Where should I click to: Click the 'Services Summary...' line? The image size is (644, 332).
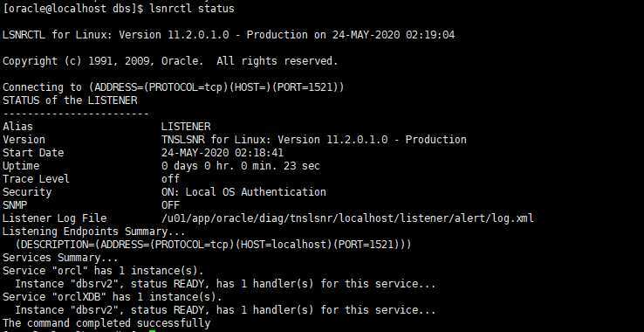click(x=60, y=258)
